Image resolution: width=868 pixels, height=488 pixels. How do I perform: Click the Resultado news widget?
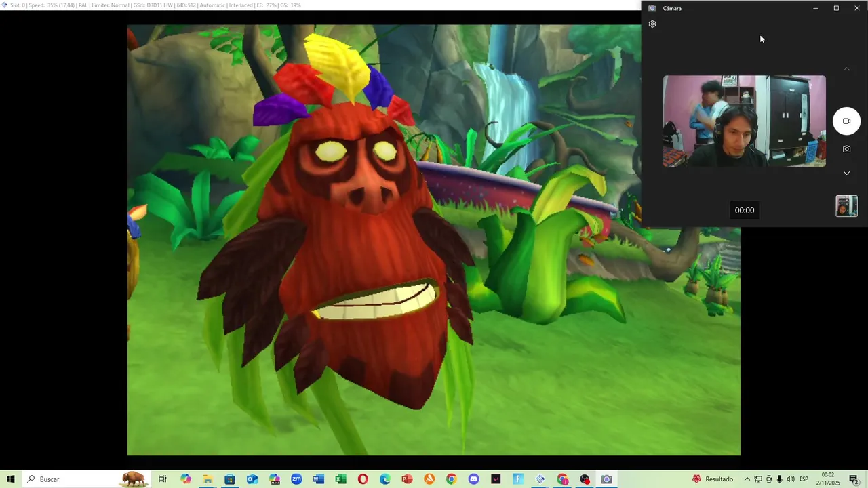pos(712,479)
